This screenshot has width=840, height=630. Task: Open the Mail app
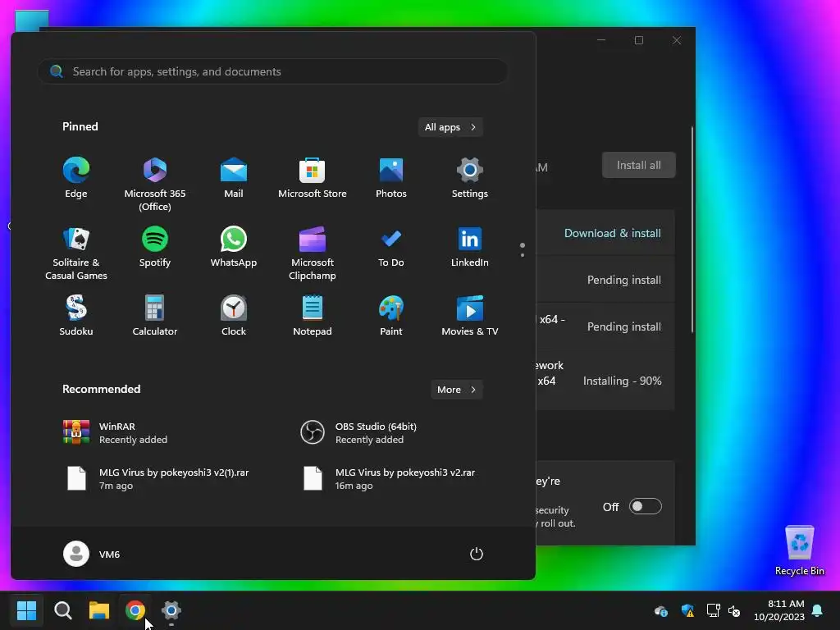pyautogui.click(x=234, y=178)
